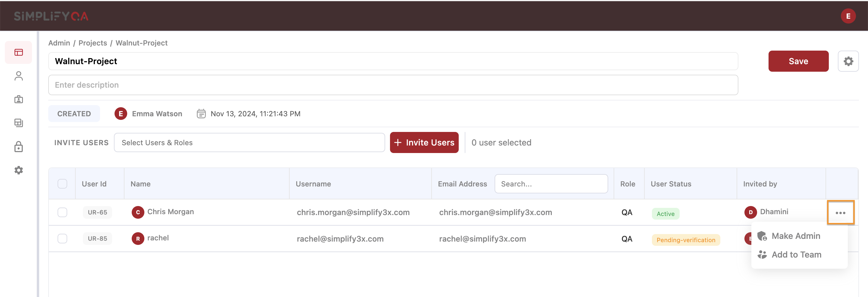Open the three-dot menu for Chris Morgan

840,212
